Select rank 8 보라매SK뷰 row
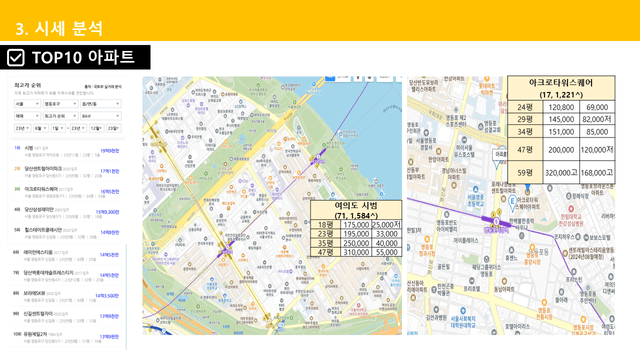This screenshot has height=360, width=640. 67,296
